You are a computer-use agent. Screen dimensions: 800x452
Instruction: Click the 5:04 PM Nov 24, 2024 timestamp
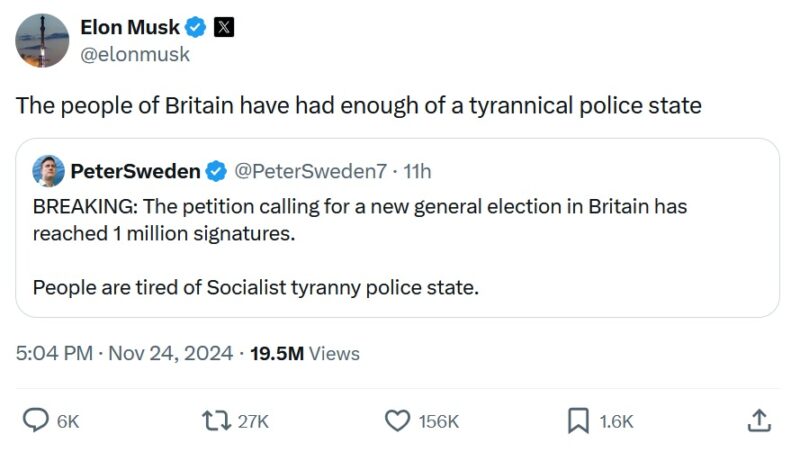point(124,353)
